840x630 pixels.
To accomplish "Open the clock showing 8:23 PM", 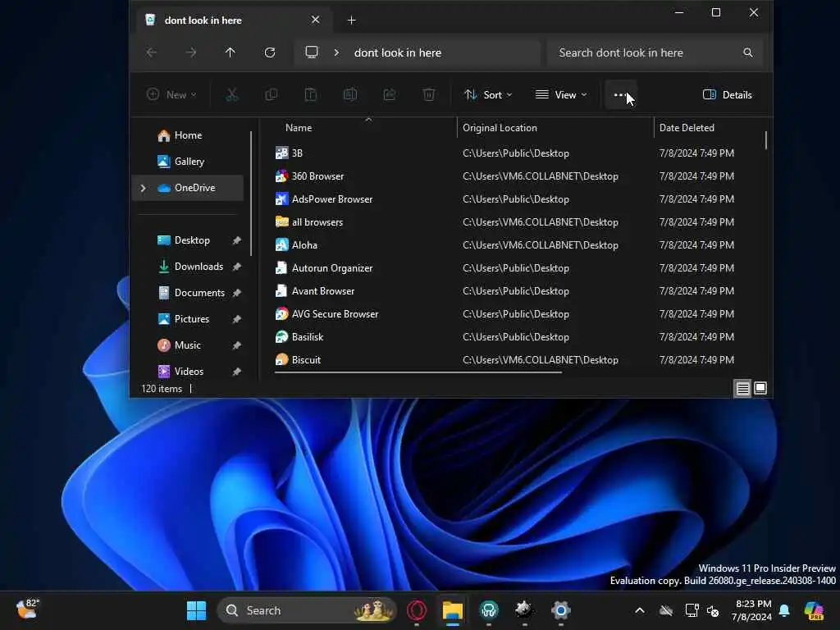I will (752, 610).
